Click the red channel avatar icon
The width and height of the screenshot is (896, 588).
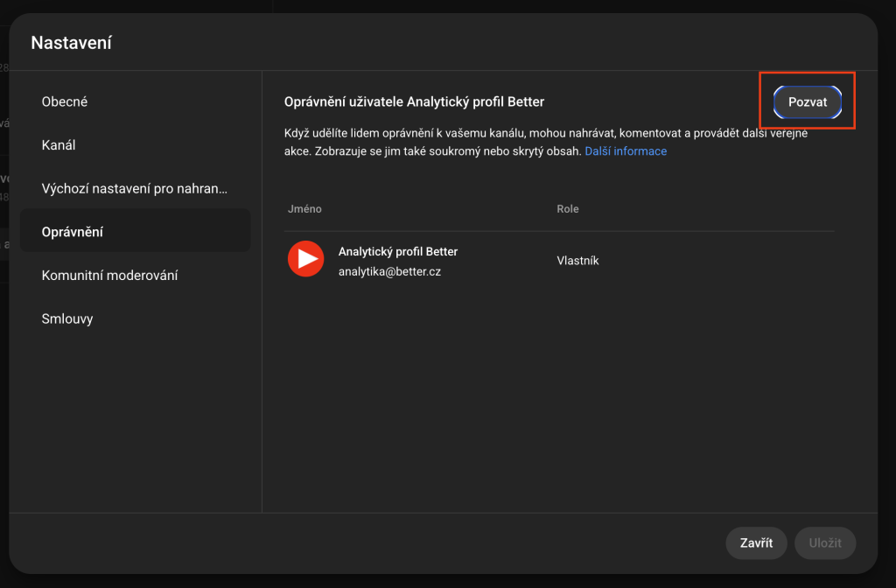coord(305,259)
